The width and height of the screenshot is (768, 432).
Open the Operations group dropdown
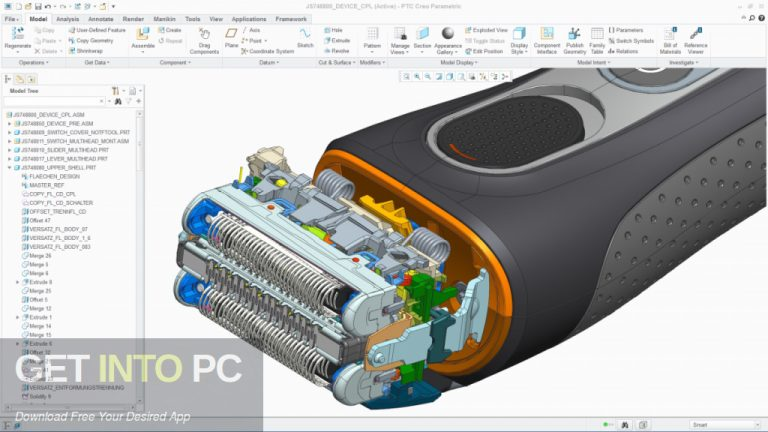[x=33, y=63]
